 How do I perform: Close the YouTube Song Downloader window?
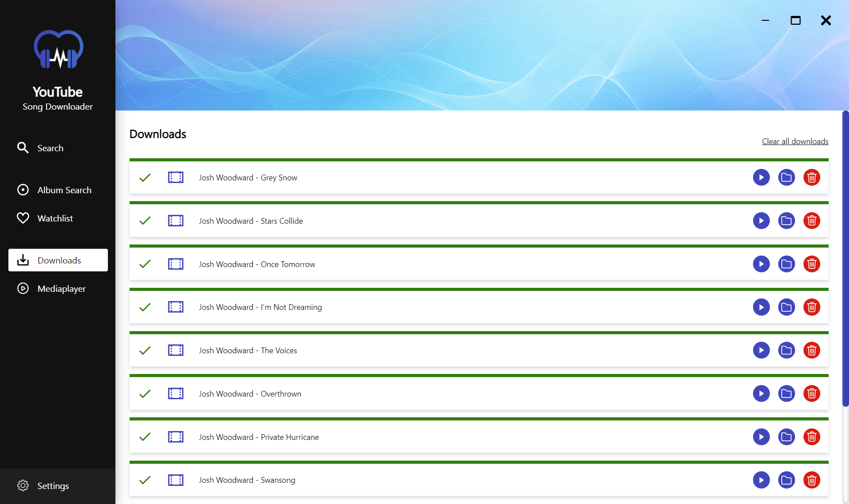pos(826,20)
